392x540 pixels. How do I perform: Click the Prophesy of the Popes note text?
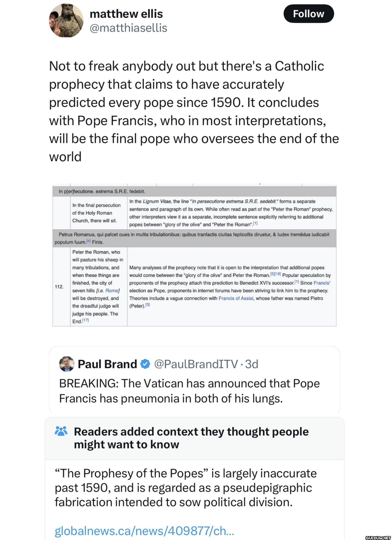pos(186,488)
